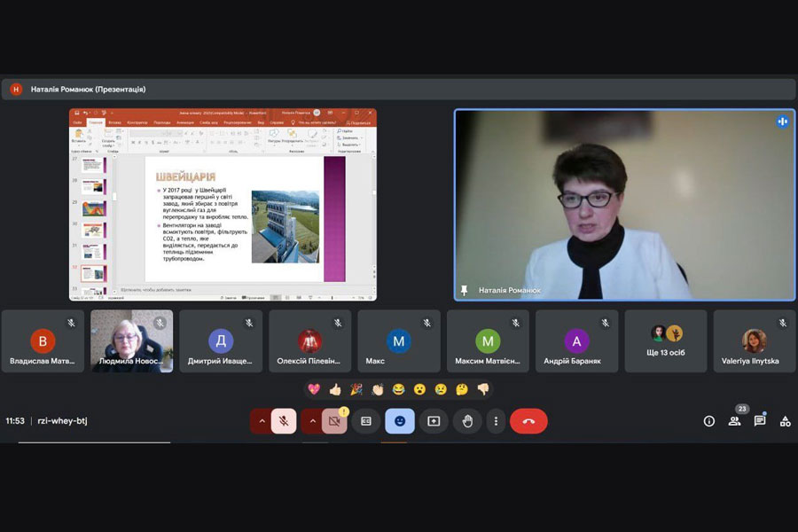Raise hand in the meeting

click(467, 421)
